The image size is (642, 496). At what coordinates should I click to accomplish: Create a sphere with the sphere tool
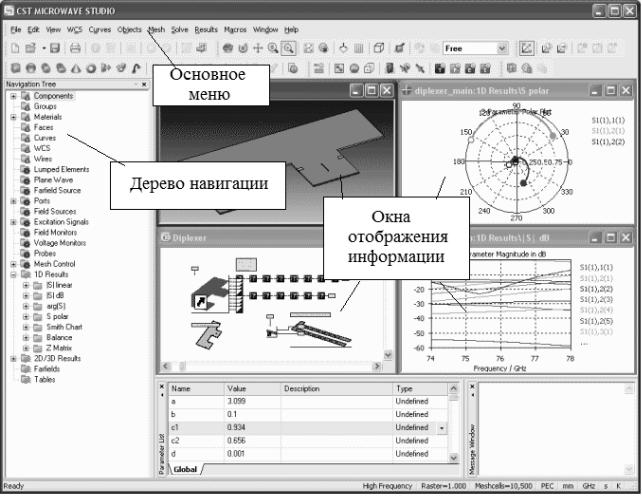tap(31, 68)
